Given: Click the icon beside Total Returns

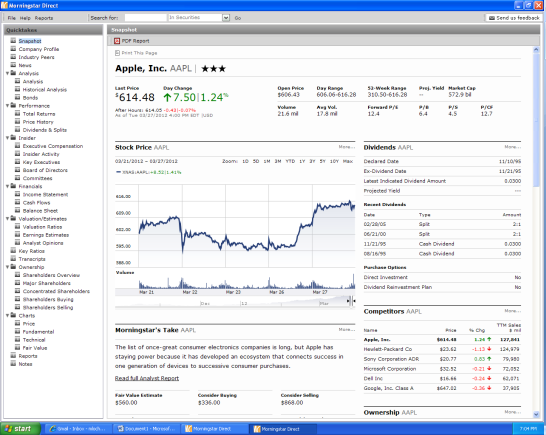Looking at the screenshot, I should pos(17,114).
